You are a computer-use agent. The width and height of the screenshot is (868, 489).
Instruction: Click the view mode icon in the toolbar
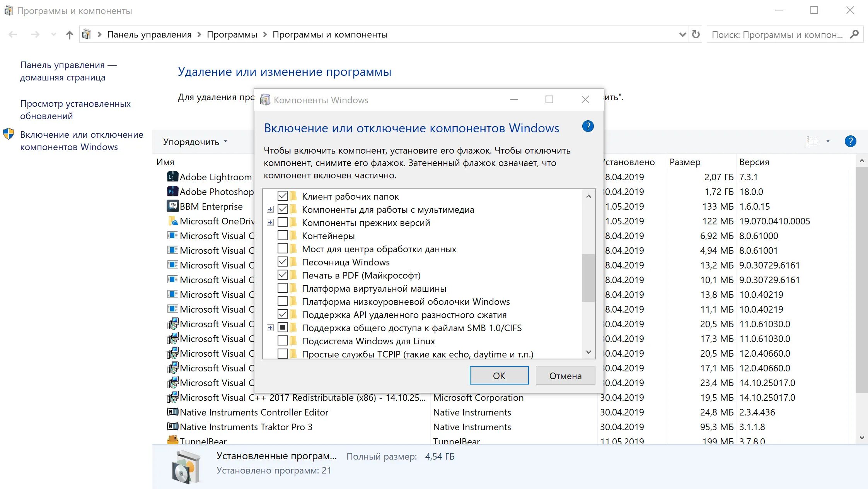(x=812, y=141)
